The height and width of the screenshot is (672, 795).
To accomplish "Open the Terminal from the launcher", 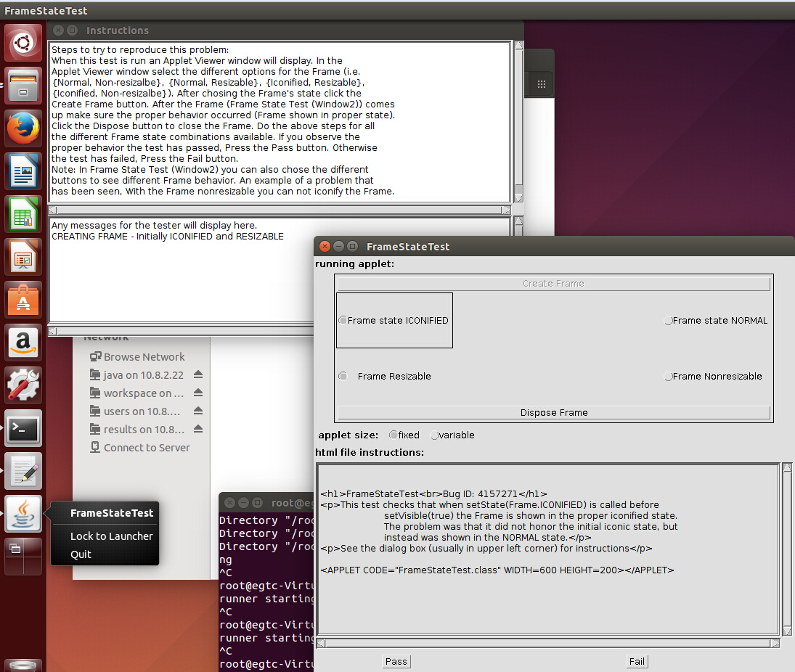I will click(24, 428).
